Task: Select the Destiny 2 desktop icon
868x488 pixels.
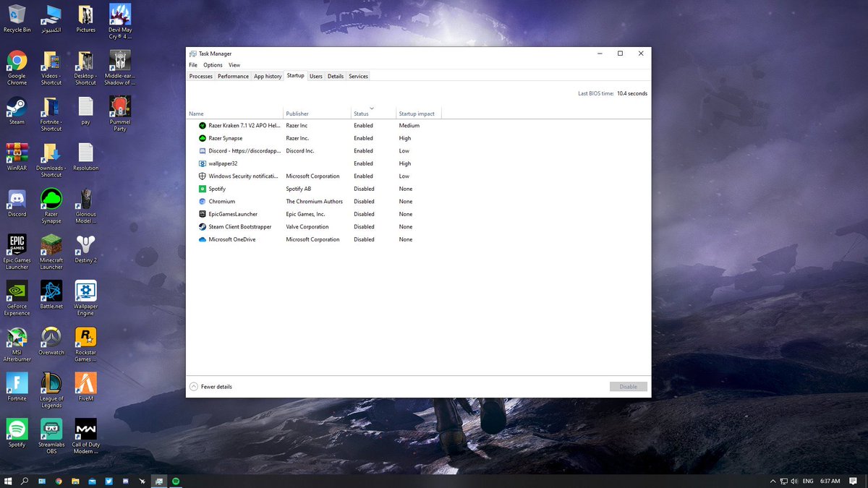Action: pyautogui.click(x=85, y=249)
